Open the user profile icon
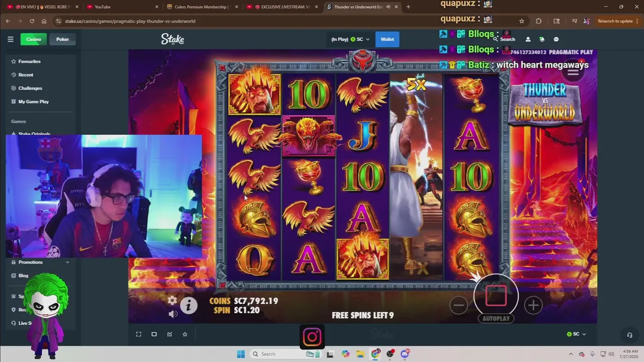The width and height of the screenshot is (644, 362). 528,39
